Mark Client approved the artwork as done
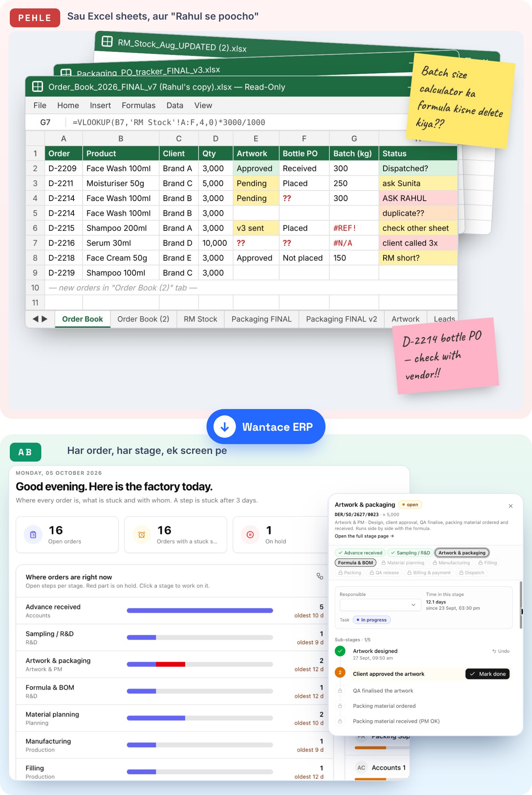 pos(488,674)
